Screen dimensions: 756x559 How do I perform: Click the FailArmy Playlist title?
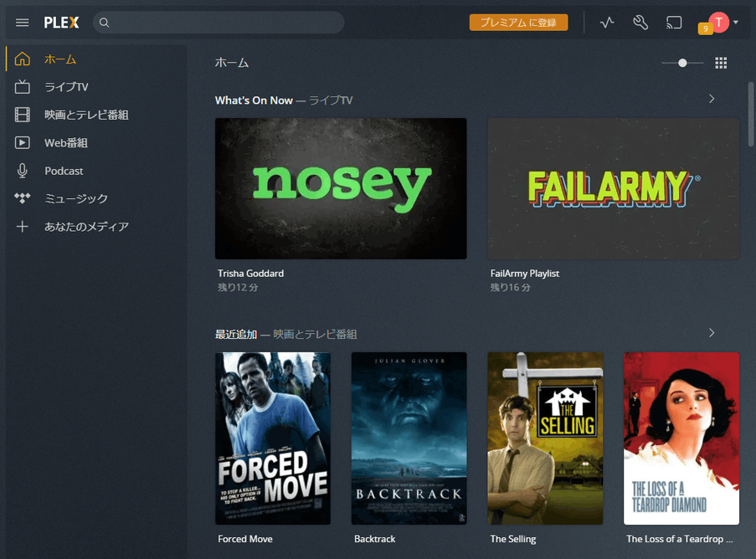tap(525, 274)
